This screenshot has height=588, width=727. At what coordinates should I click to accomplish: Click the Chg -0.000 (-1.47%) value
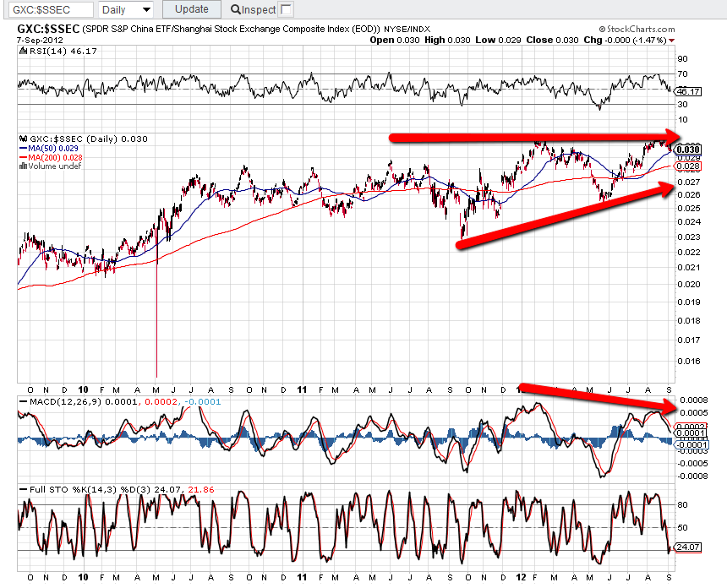625,41
